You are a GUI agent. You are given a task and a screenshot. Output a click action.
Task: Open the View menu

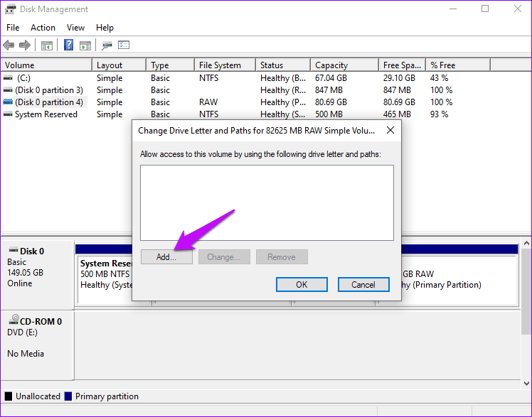pos(75,28)
